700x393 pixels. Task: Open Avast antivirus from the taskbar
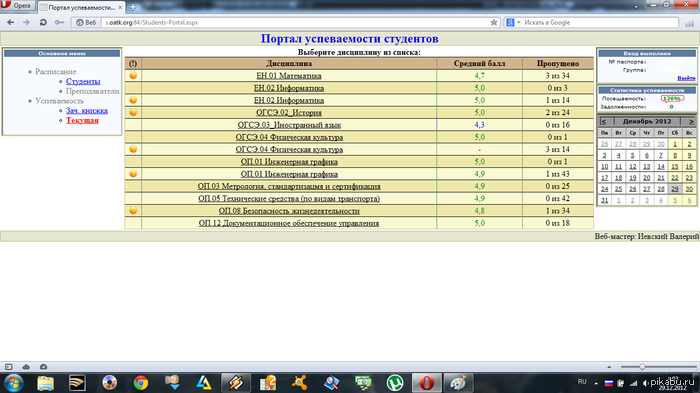(x=300, y=383)
